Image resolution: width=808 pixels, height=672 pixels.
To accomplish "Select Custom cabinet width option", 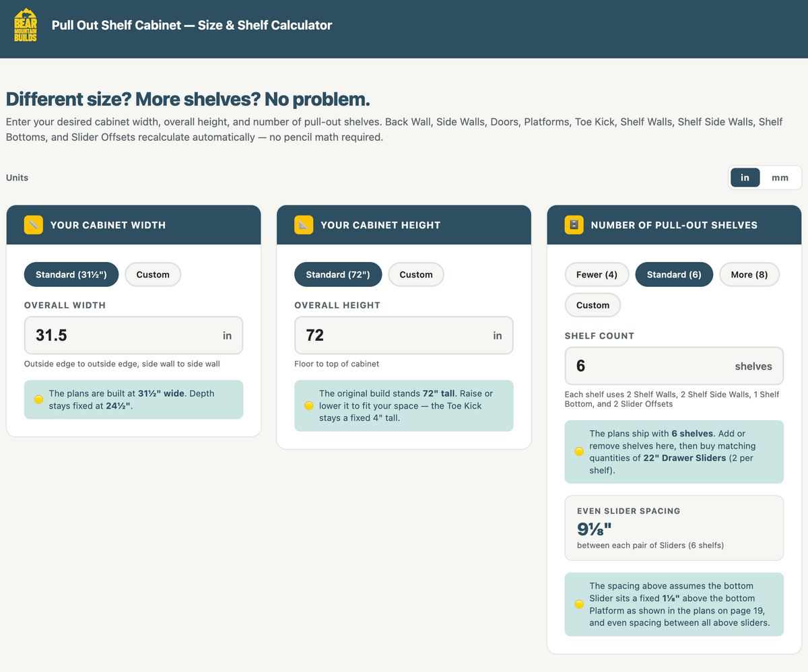I will tap(153, 275).
